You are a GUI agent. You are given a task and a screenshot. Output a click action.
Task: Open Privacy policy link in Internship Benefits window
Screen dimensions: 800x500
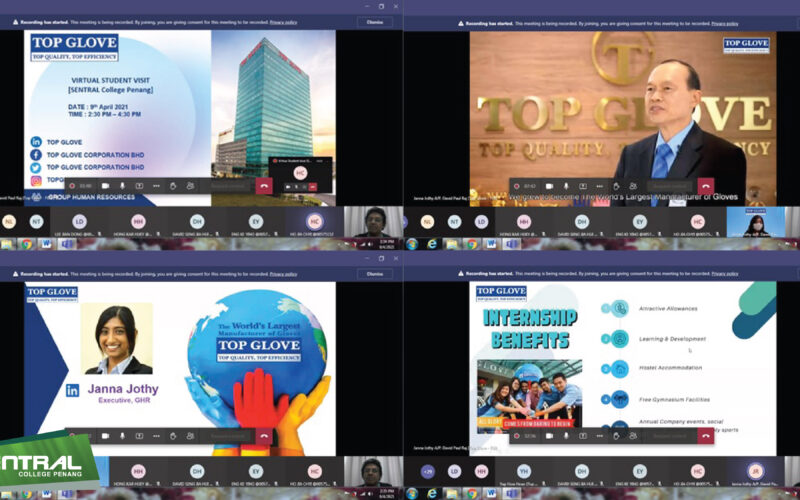click(x=725, y=274)
